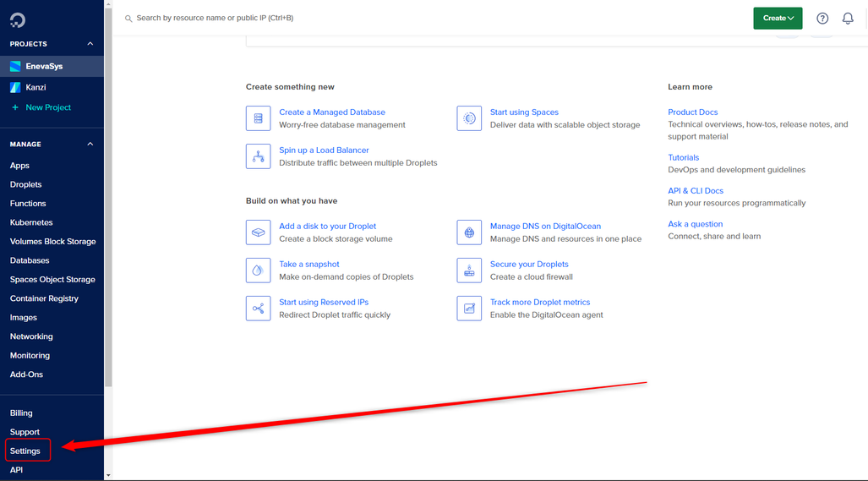Click the Reserved IPs share icon

258,309
